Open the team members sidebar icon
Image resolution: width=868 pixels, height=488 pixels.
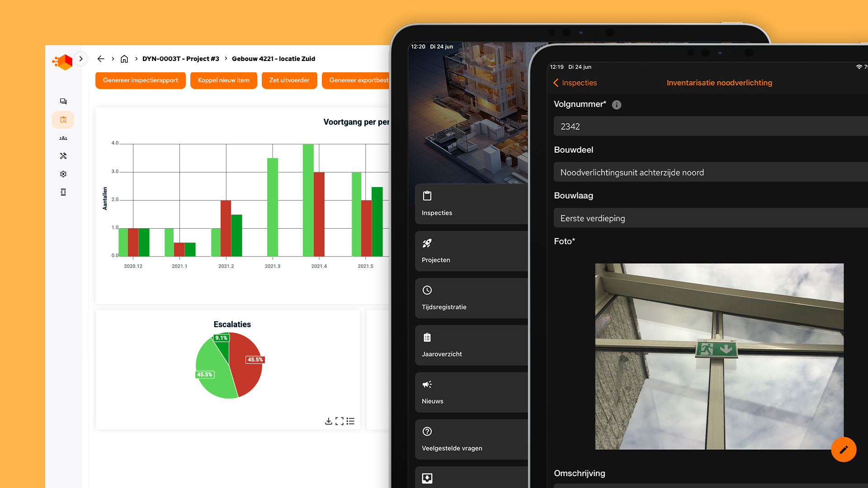click(x=63, y=138)
